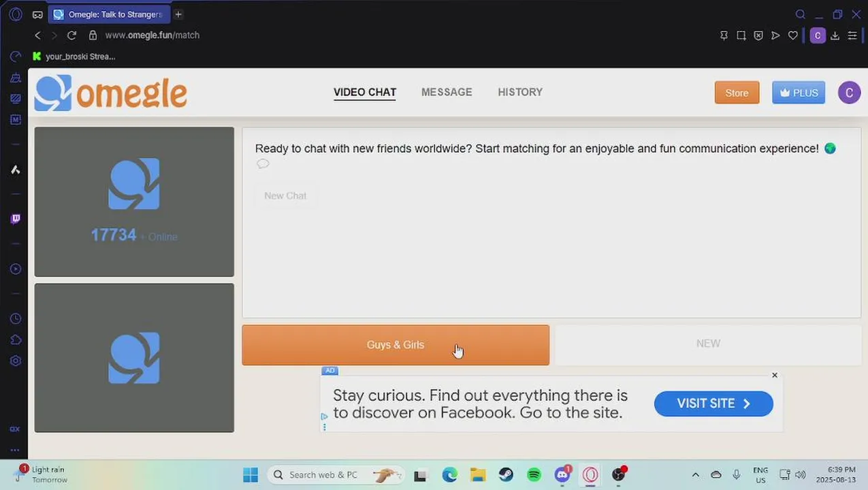Open GX Control speedometer in sidebar
The height and width of the screenshot is (490, 868).
click(16, 56)
